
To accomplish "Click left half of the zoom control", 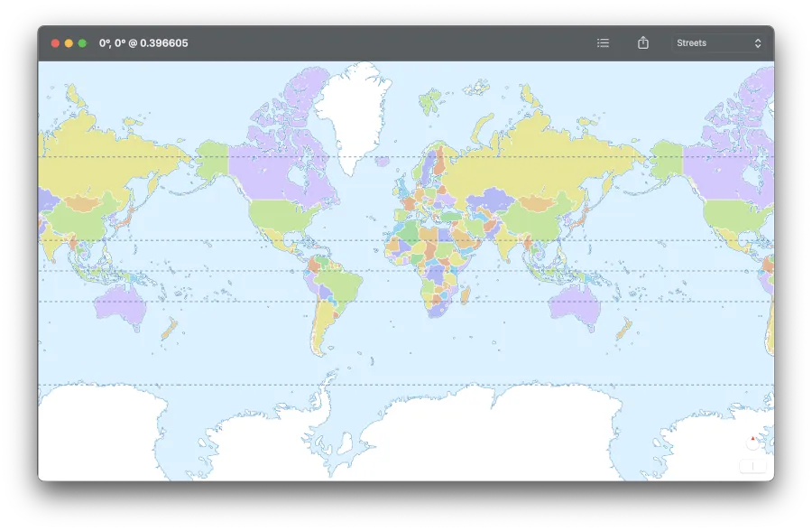I will (x=746, y=466).
